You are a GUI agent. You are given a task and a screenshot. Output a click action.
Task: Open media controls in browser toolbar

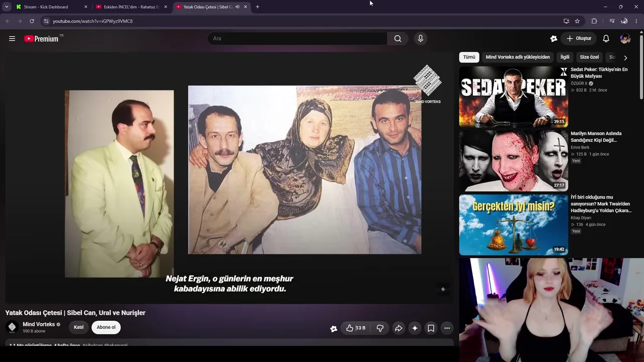point(612,21)
